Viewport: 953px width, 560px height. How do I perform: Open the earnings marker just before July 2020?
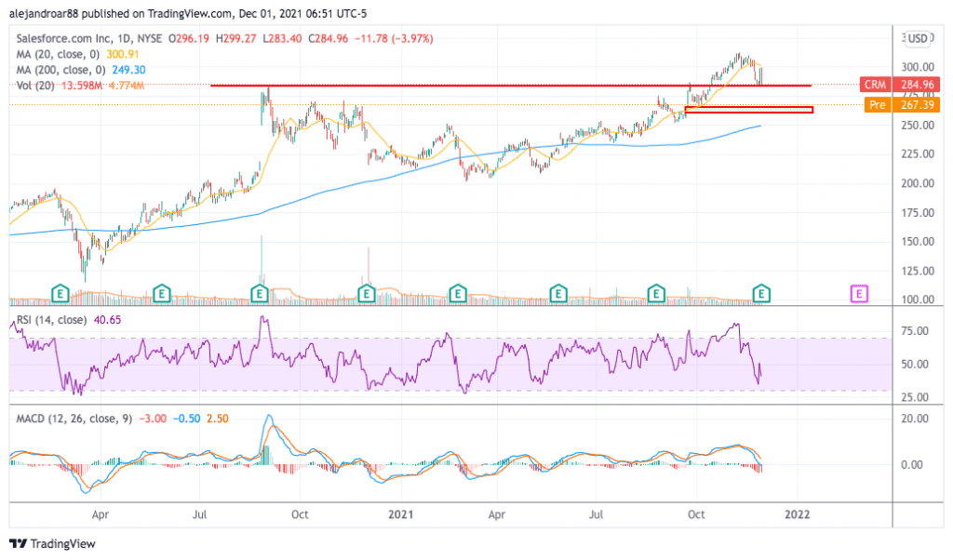[x=161, y=294]
